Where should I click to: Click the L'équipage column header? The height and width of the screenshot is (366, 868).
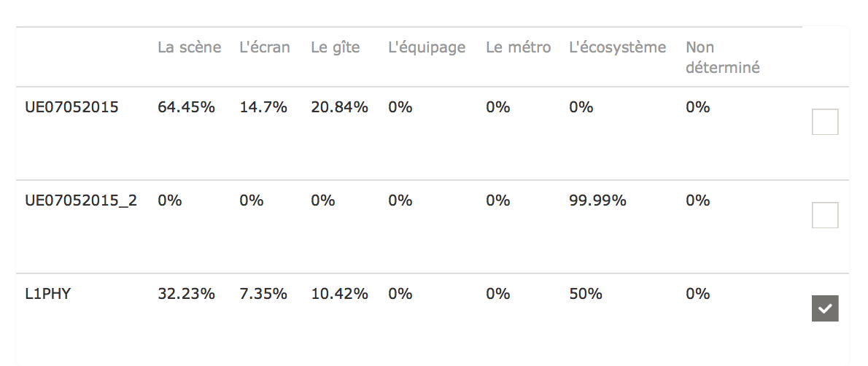coord(427,47)
